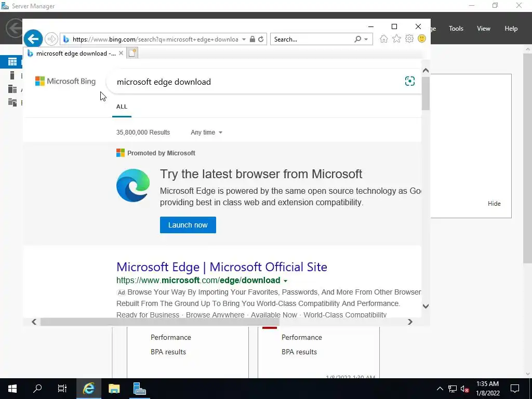Close the microsoft edge download tab
Viewport: 532px width, 399px height.
coord(121,54)
